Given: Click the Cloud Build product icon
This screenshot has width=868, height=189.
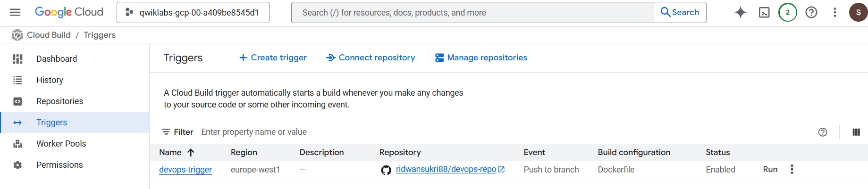Looking at the screenshot, I should click(x=17, y=35).
